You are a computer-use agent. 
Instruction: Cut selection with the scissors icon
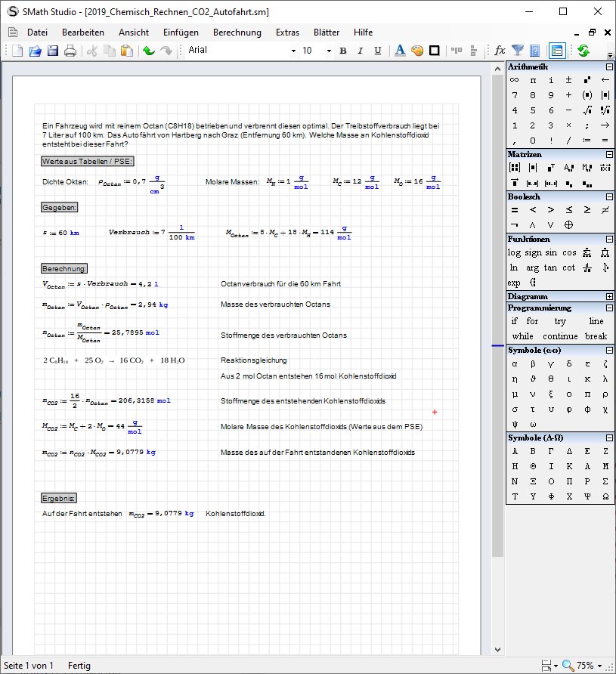tap(91, 51)
